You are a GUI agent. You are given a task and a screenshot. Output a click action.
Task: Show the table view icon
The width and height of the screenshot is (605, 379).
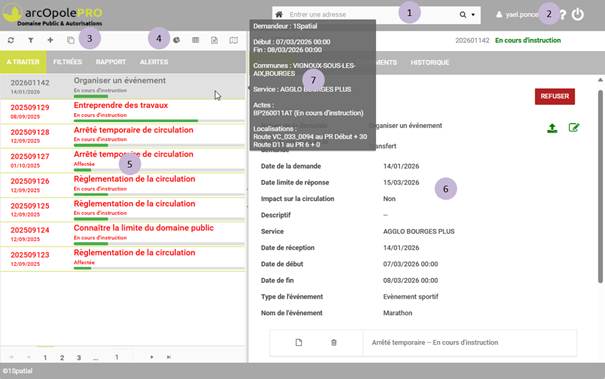point(196,40)
